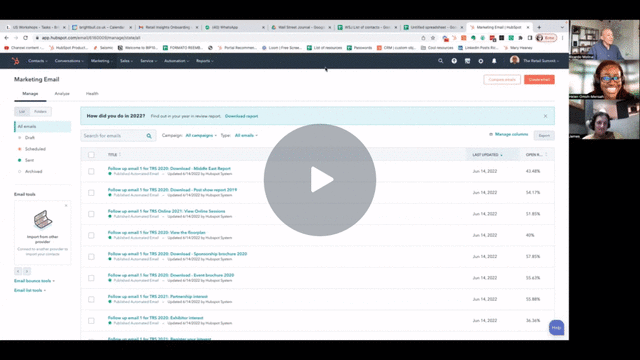Select checkbox for View the floorplan email
The width and height of the screenshot is (640, 360).
[91, 236]
